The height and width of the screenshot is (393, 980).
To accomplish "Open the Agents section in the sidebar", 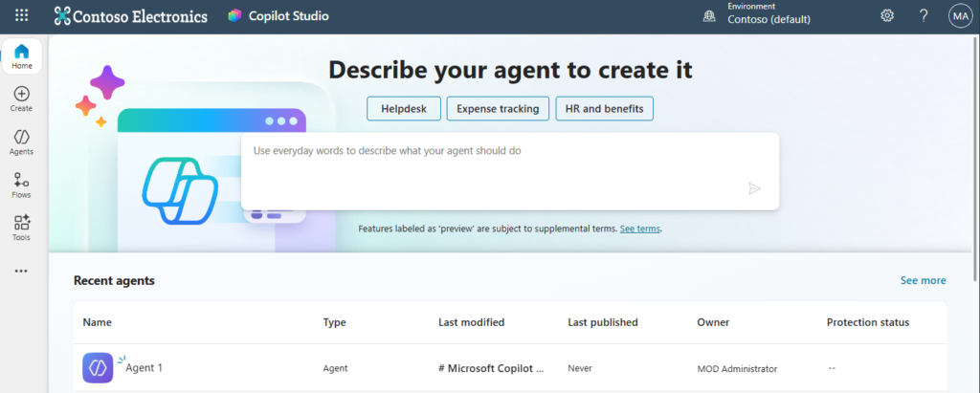I will (x=22, y=142).
